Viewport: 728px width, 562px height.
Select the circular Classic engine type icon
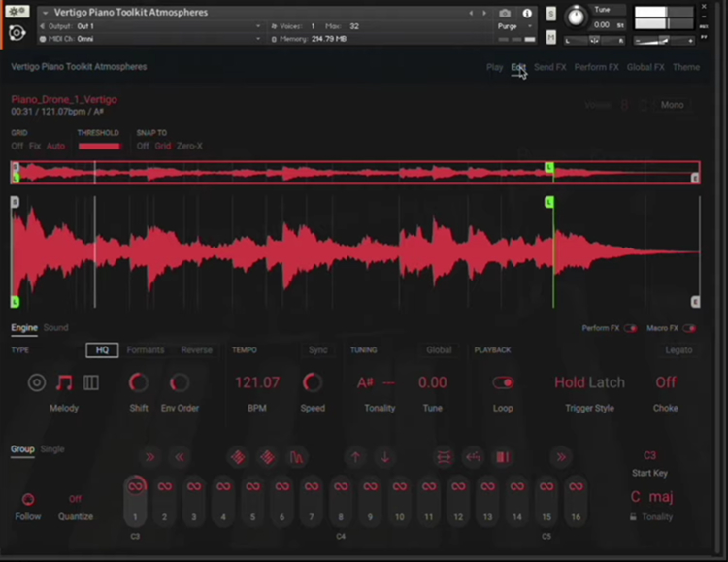[x=37, y=382]
